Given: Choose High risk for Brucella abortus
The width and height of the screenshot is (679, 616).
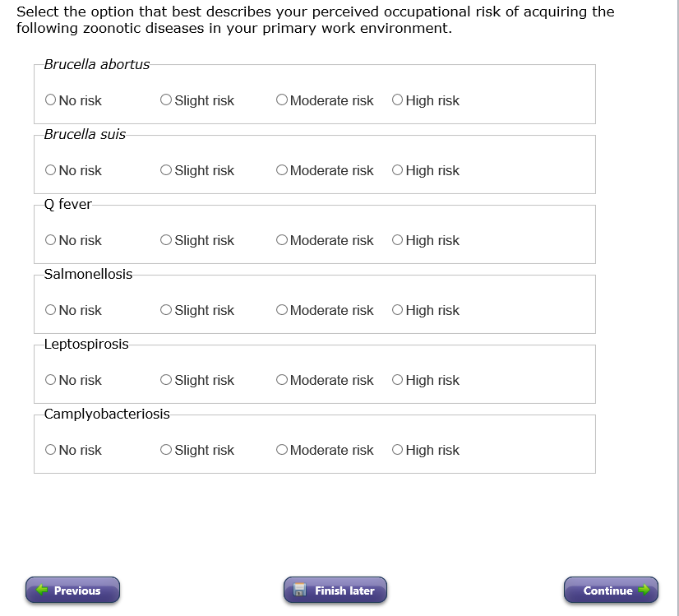Looking at the screenshot, I should pyautogui.click(x=398, y=100).
